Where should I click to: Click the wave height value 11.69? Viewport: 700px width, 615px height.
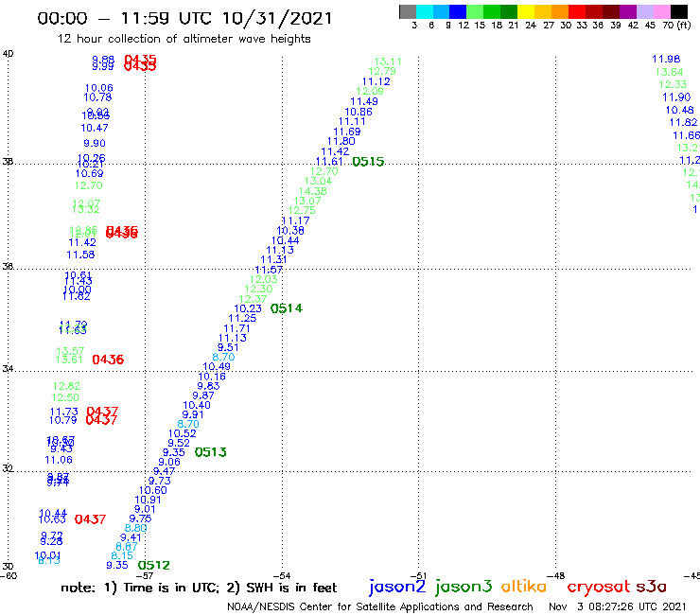(x=347, y=132)
